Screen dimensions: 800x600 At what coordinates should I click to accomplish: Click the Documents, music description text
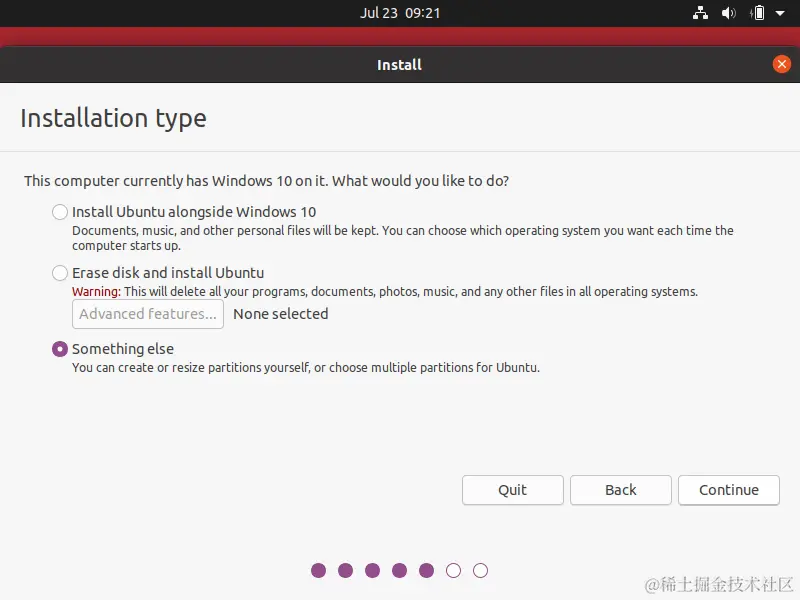coord(403,238)
